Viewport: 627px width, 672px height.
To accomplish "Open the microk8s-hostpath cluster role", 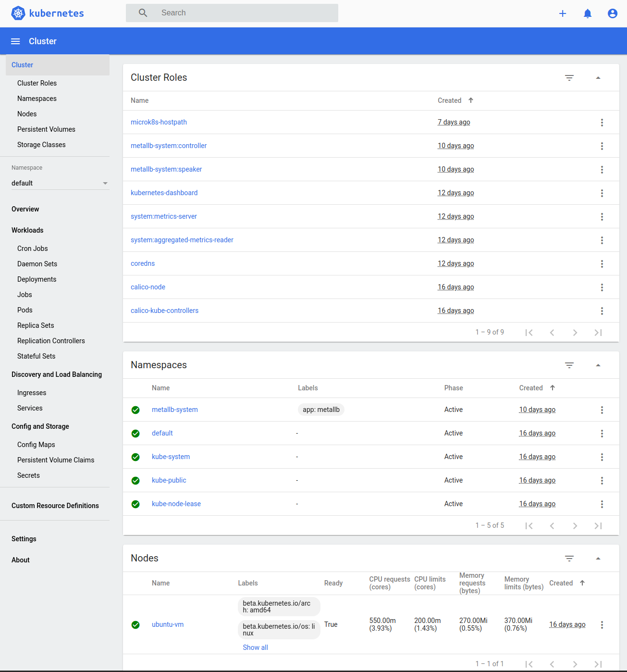I will (x=159, y=122).
